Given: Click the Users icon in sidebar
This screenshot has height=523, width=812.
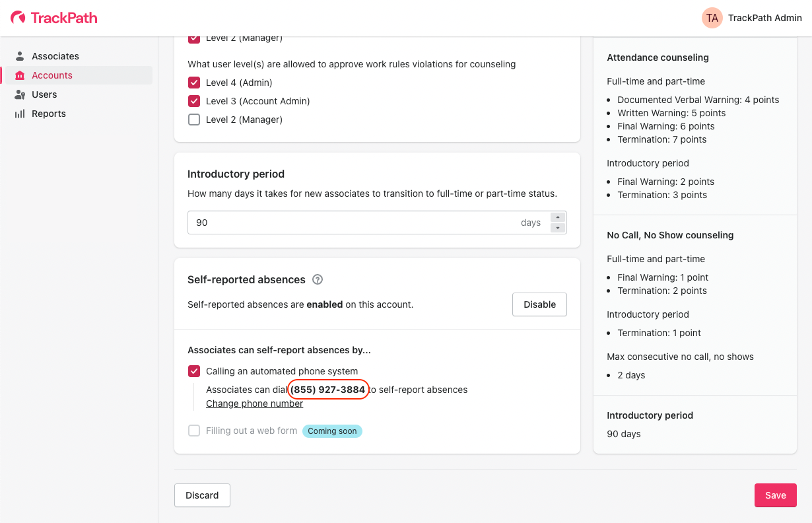Looking at the screenshot, I should point(20,94).
